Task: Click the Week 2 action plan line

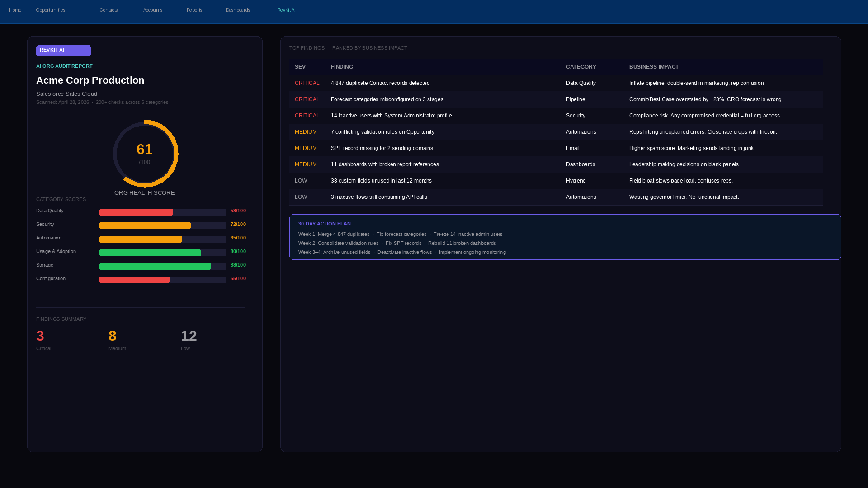Action: click(397, 243)
